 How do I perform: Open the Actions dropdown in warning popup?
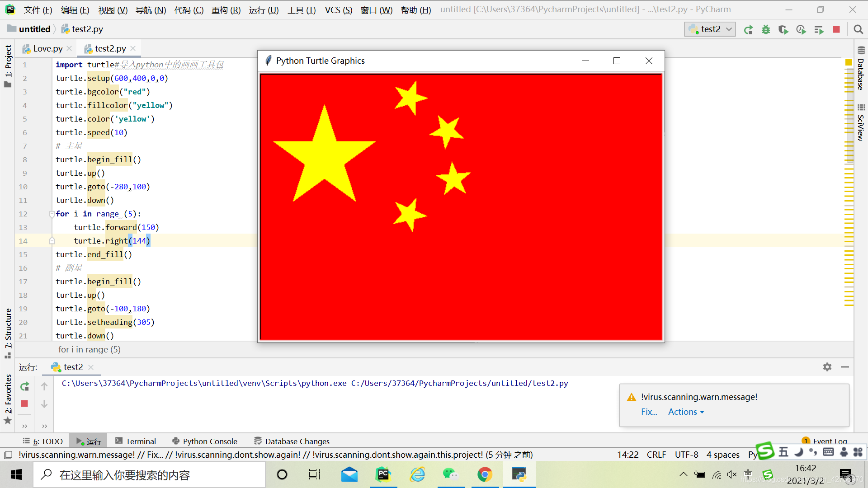pos(685,412)
